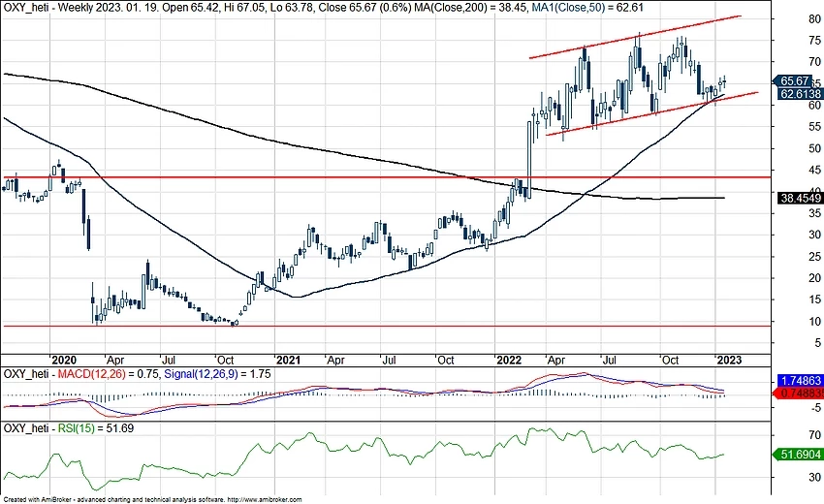Click the 2020 year label on the time axis

tap(64, 360)
